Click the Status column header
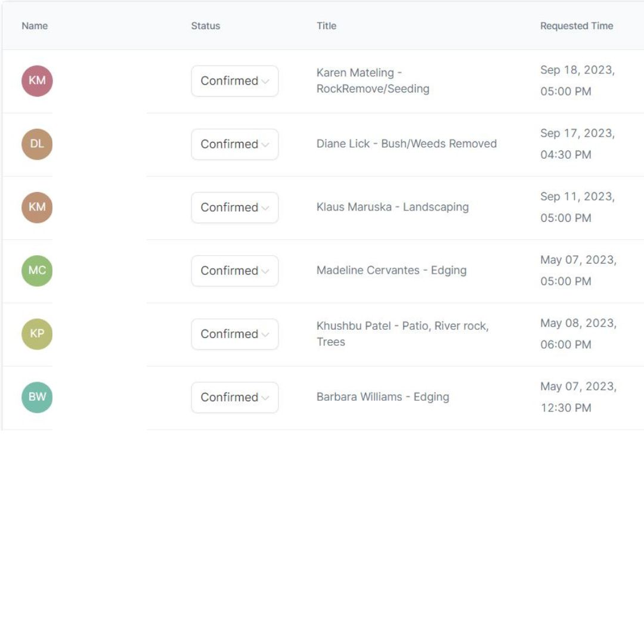This screenshot has height=644, width=644. (206, 26)
